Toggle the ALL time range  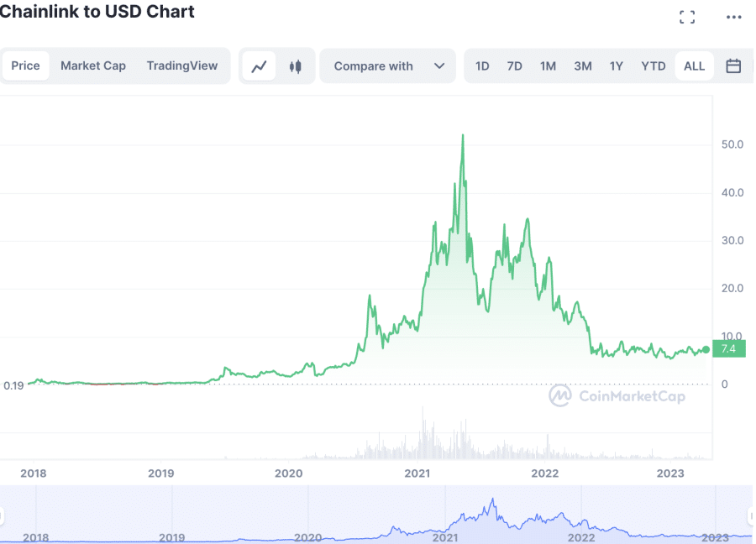694,65
